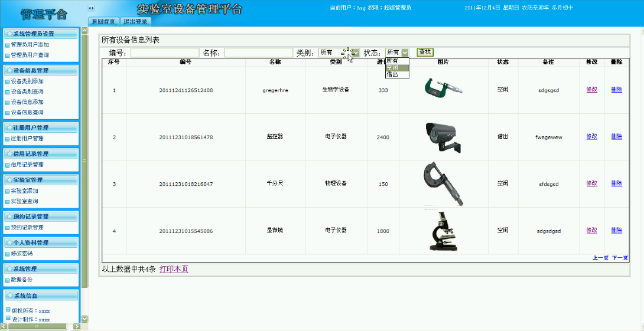Collapse the 注册用户管理 section header

pos(41,127)
